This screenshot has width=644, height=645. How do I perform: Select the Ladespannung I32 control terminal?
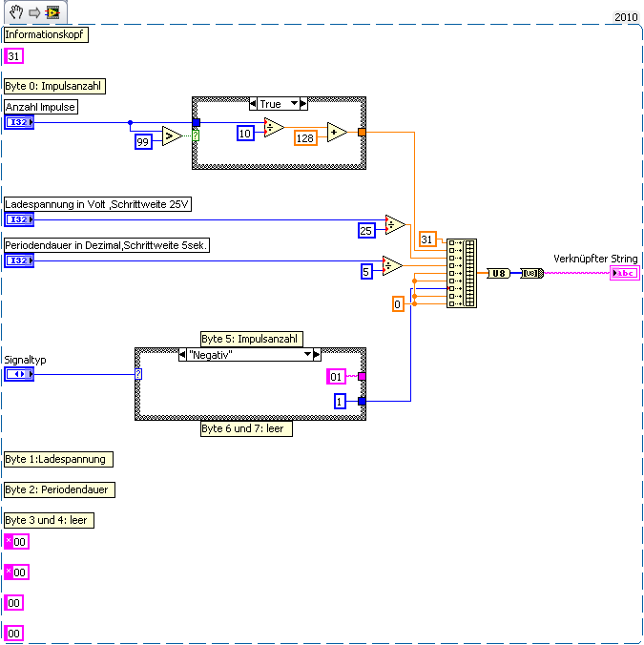pyautogui.click(x=19, y=219)
